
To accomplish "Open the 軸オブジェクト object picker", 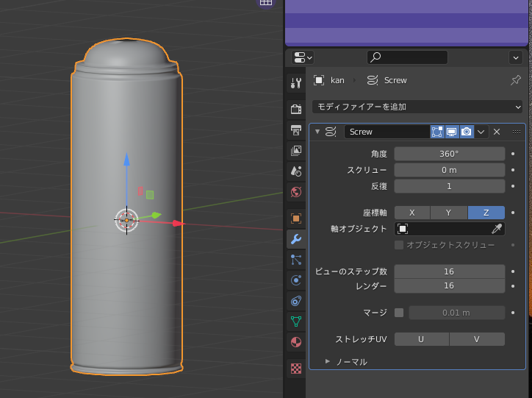I will [x=449, y=229].
